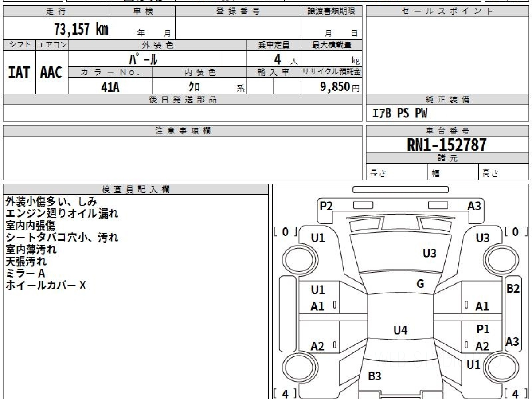532x399 pixels.
Task: Select the interior color value "クロ"
Action: (194, 87)
